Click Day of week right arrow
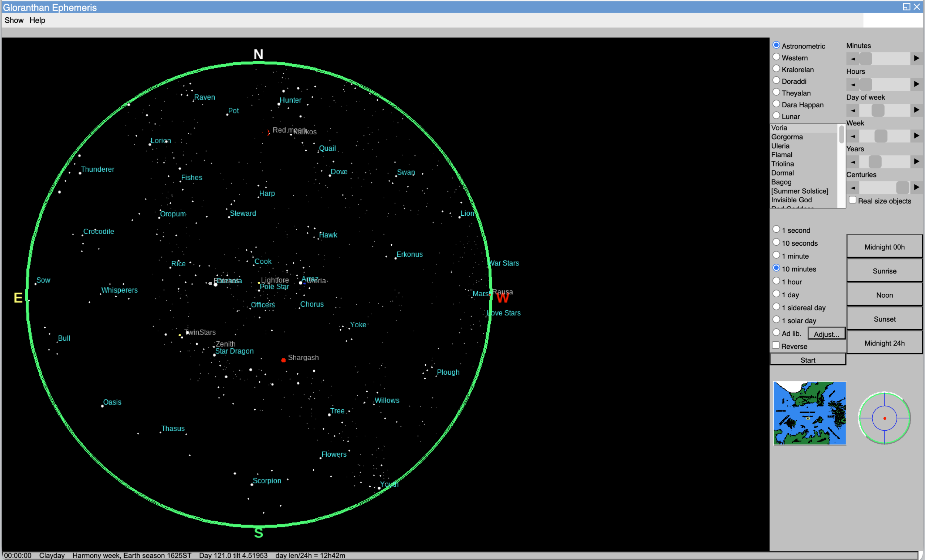Screen dimensions: 925x560 916,110
